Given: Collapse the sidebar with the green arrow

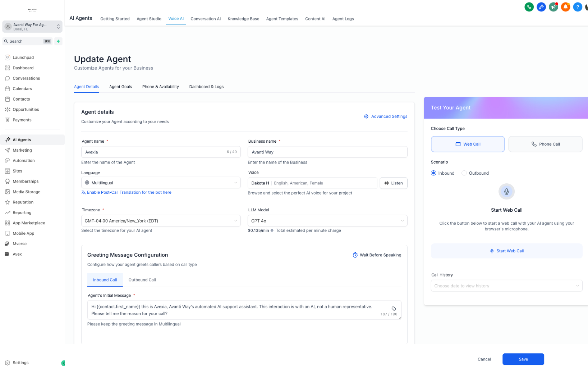Looking at the screenshot, I should point(63,363).
